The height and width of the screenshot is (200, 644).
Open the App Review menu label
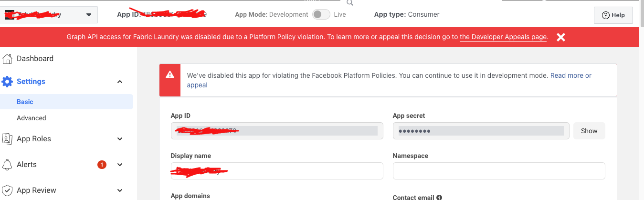coord(36,190)
